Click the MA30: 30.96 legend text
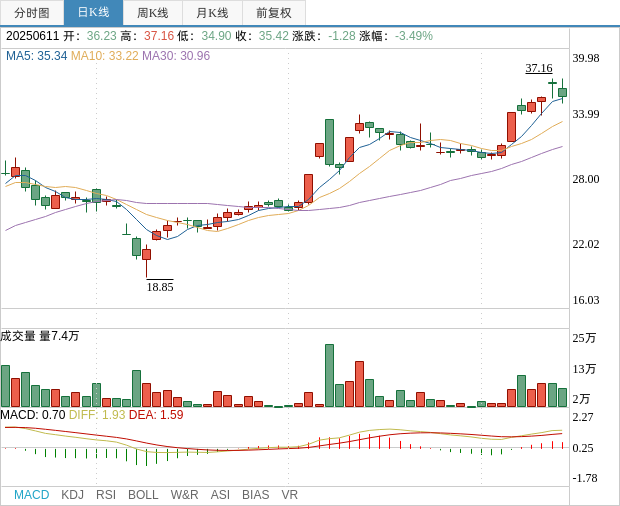Viewport: 620px width, 506px height. [x=176, y=56]
